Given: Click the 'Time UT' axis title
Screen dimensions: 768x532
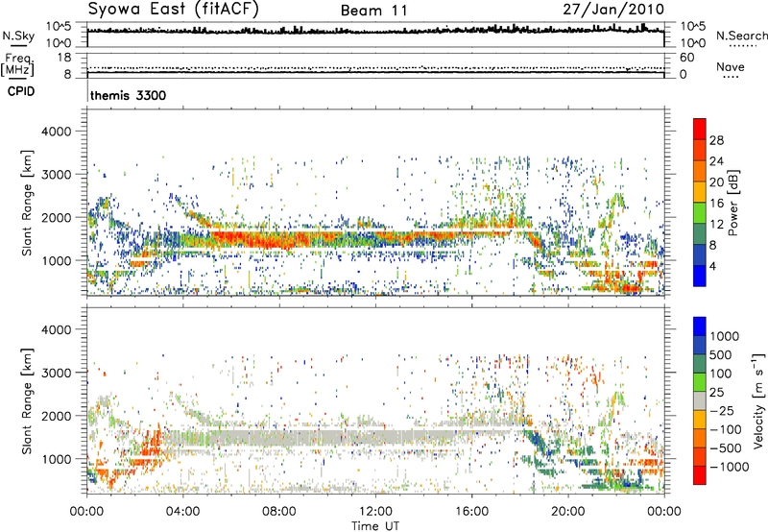Looking at the screenshot, I should tap(375, 526).
